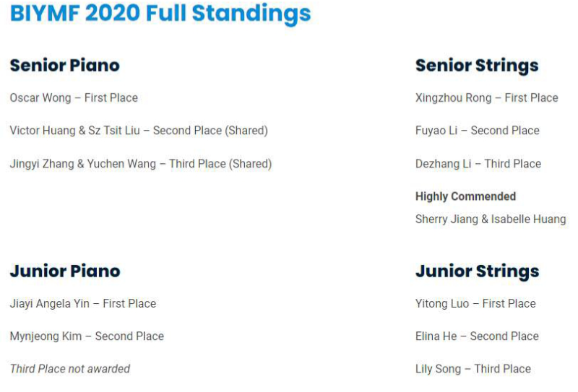Click the name Isabelle Huang
578x392 pixels.
(x=529, y=219)
